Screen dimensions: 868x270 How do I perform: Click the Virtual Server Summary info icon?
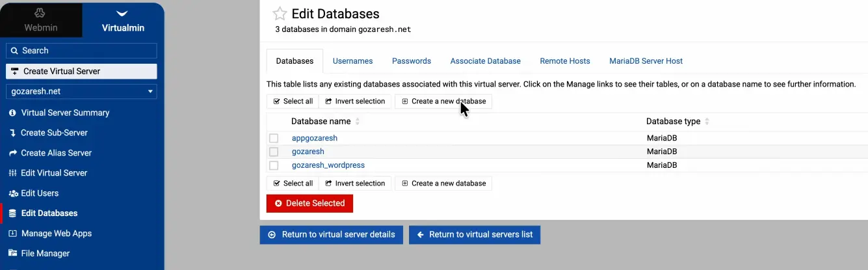[12, 113]
